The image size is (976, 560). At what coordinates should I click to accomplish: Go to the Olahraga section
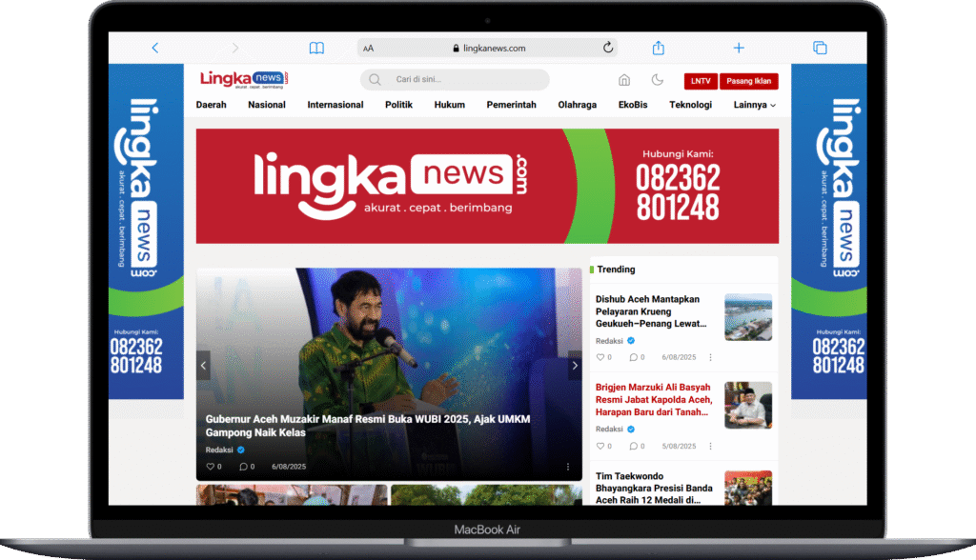578,105
